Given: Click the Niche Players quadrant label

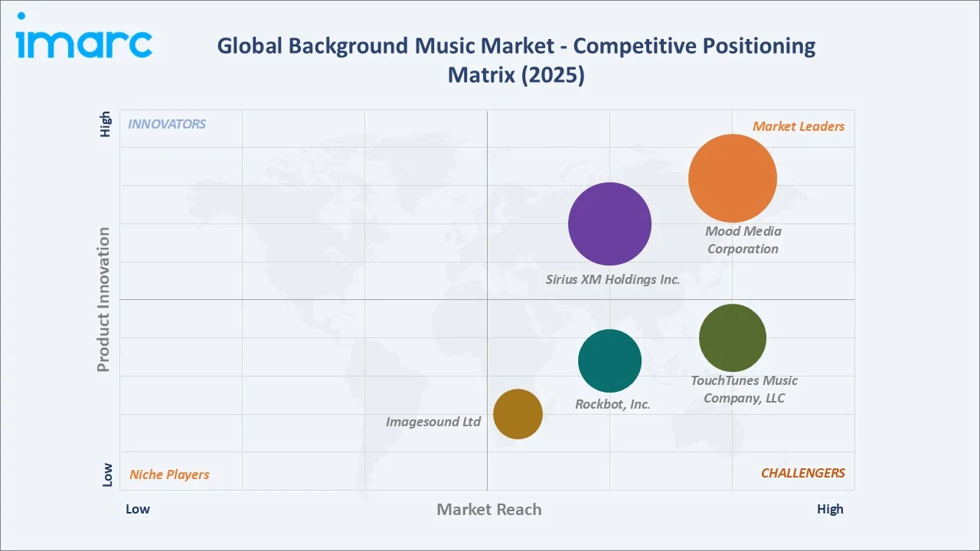Looking at the screenshot, I should (x=169, y=474).
